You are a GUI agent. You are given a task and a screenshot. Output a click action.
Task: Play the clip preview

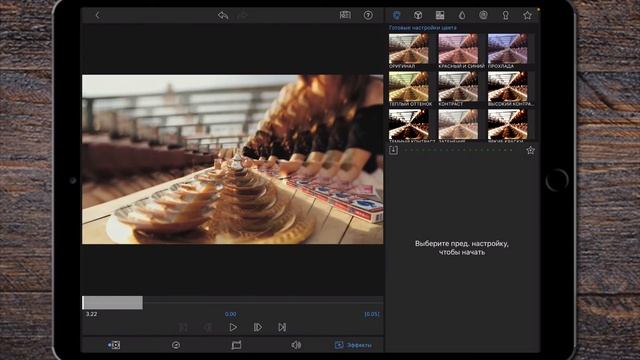(233, 327)
